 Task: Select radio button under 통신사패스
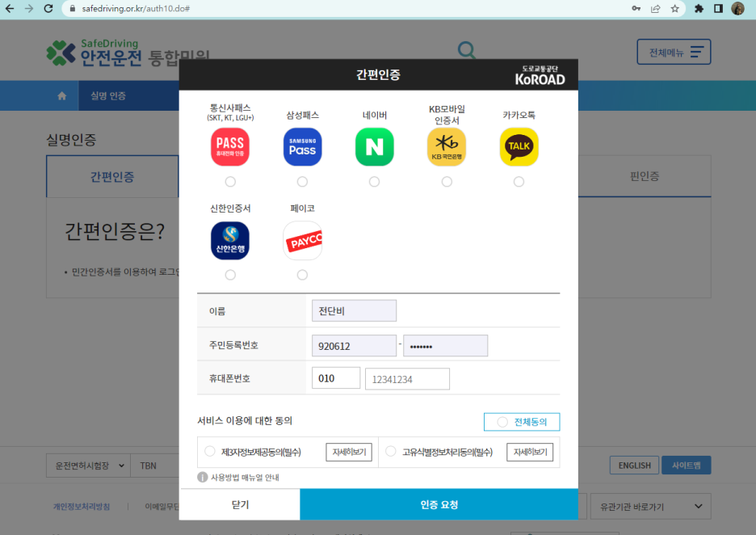[230, 181]
